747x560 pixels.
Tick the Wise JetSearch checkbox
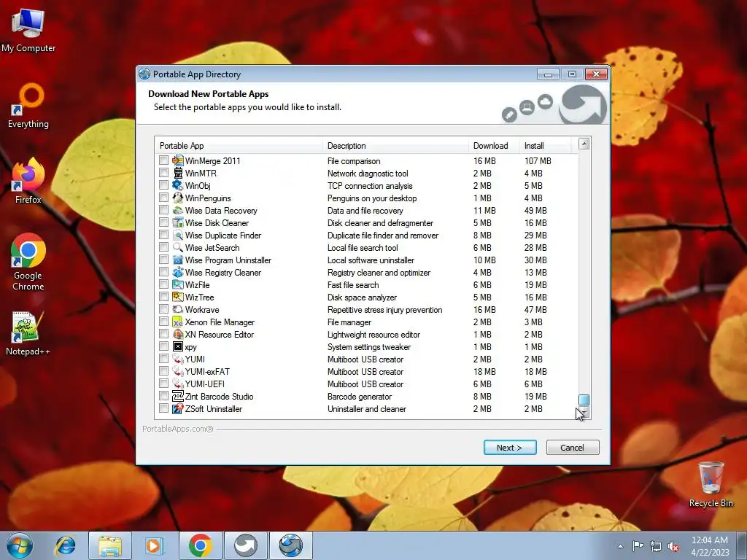(164, 247)
